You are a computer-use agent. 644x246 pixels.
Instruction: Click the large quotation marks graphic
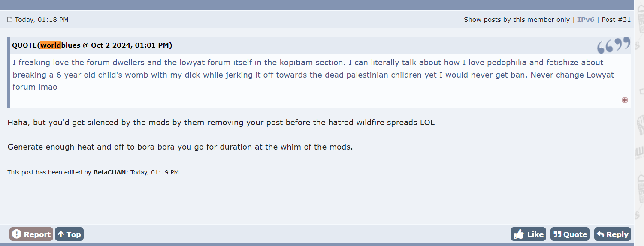click(614, 45)
